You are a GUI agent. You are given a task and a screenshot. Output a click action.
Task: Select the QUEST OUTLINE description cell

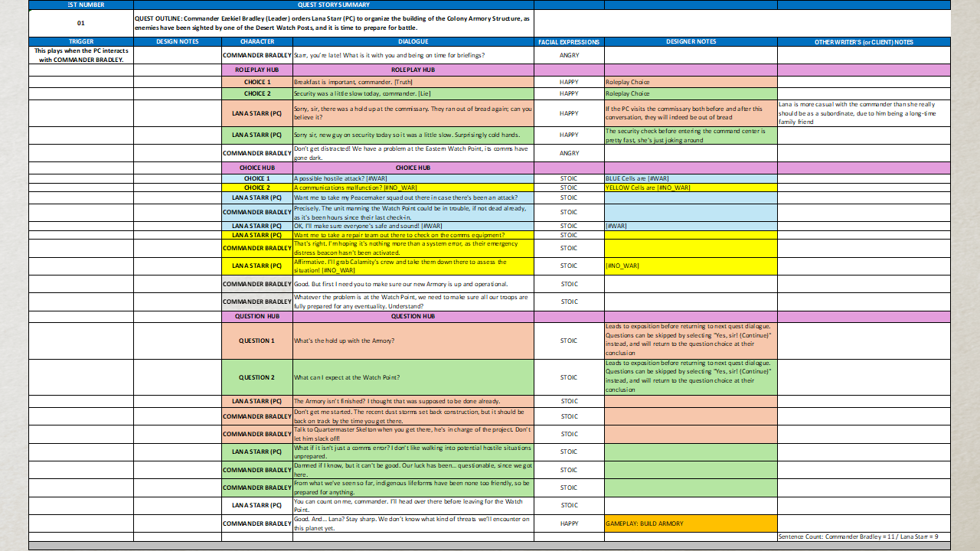tap(413, 23)
